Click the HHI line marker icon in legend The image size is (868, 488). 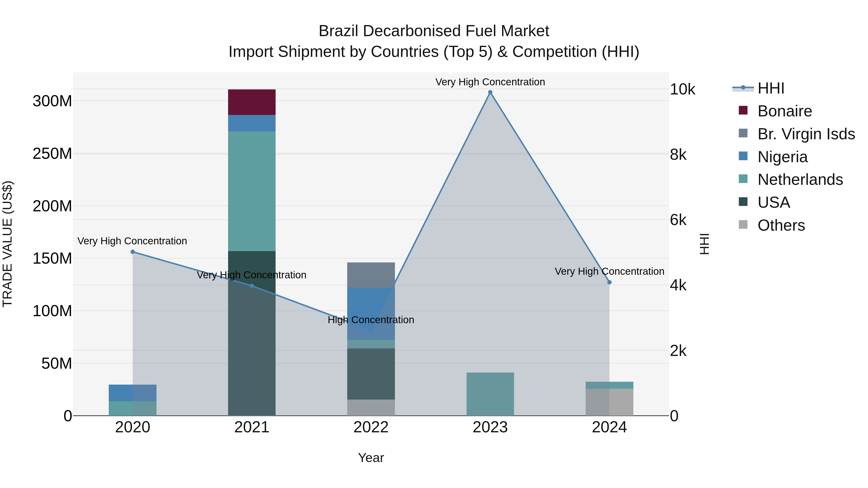743,88
